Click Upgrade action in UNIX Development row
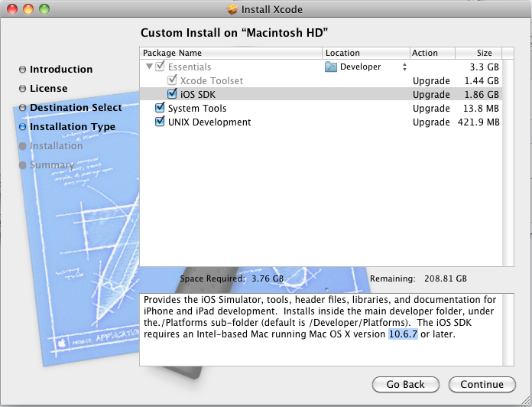This screenshot has width=532, height=407. coord(431,122)
